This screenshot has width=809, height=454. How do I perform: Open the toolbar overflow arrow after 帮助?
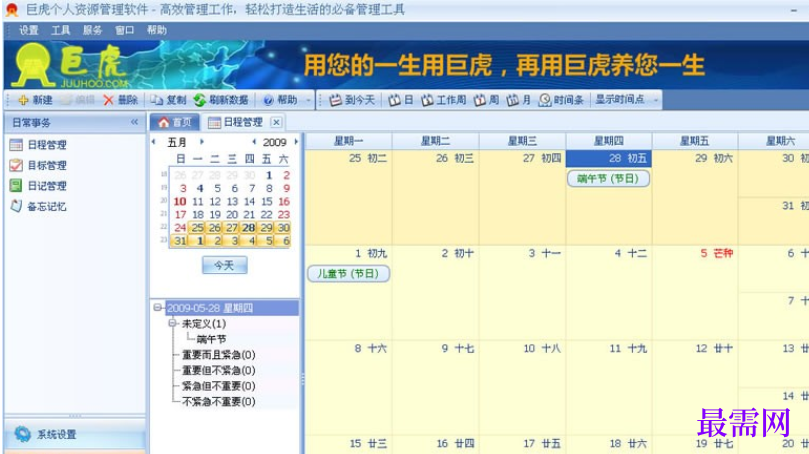pyautogui.click(x=308, y=100)
